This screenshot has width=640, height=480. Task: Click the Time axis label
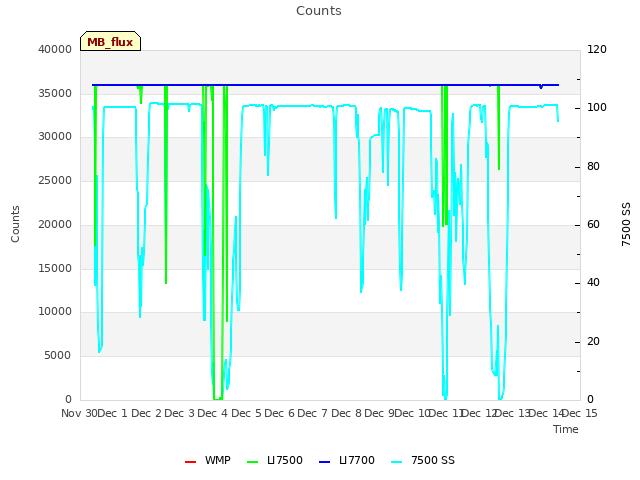coord(566,429)
